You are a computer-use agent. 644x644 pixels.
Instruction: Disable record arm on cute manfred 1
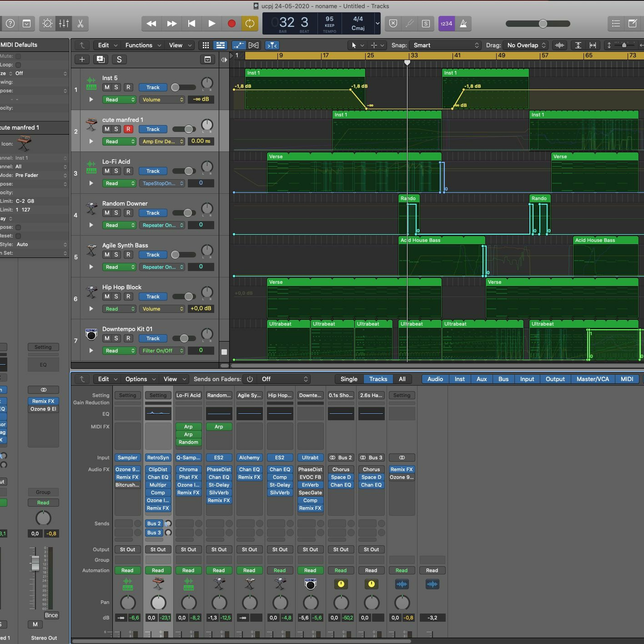coord(128,129)
